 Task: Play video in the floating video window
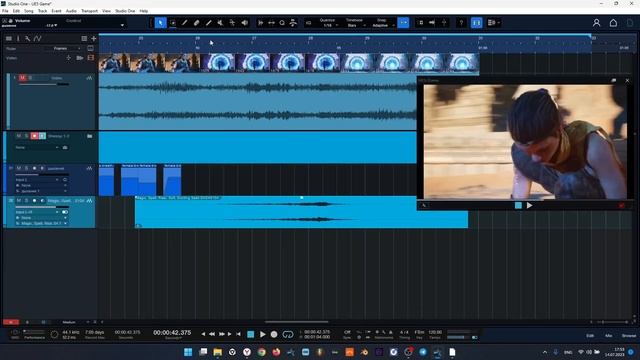tap(529, 206)
